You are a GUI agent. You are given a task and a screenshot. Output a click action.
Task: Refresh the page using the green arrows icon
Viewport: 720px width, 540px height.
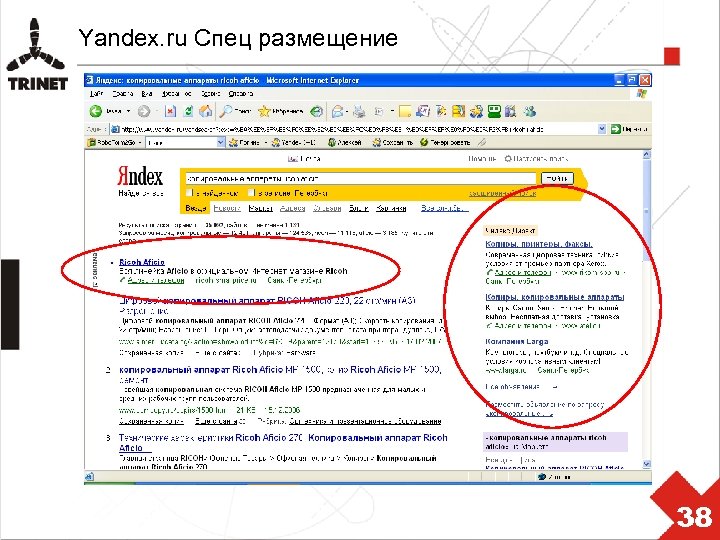pyautogui.click(x=188, y=111)
